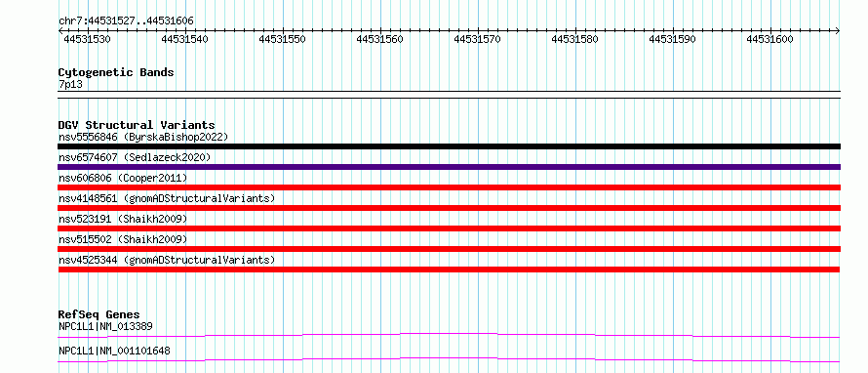The image size is (868, 373).
Task: Click ruler tick label 44531600
Action: [769, 39]
